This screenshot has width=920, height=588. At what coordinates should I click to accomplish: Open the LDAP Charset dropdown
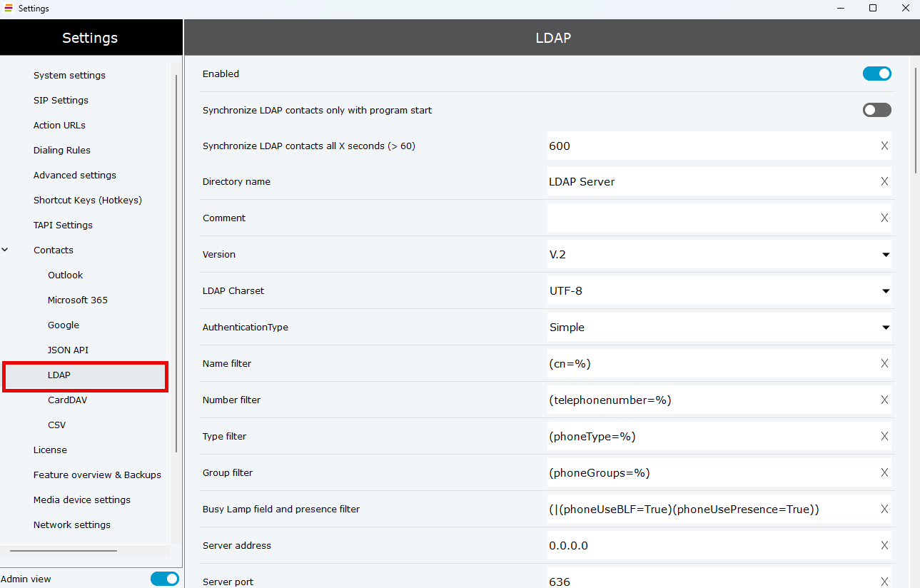719,290
